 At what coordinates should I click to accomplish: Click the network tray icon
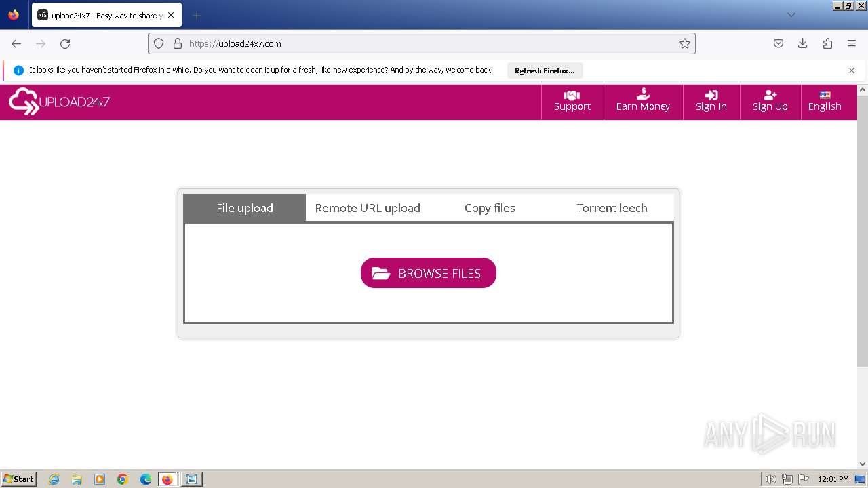click(787, 479)
